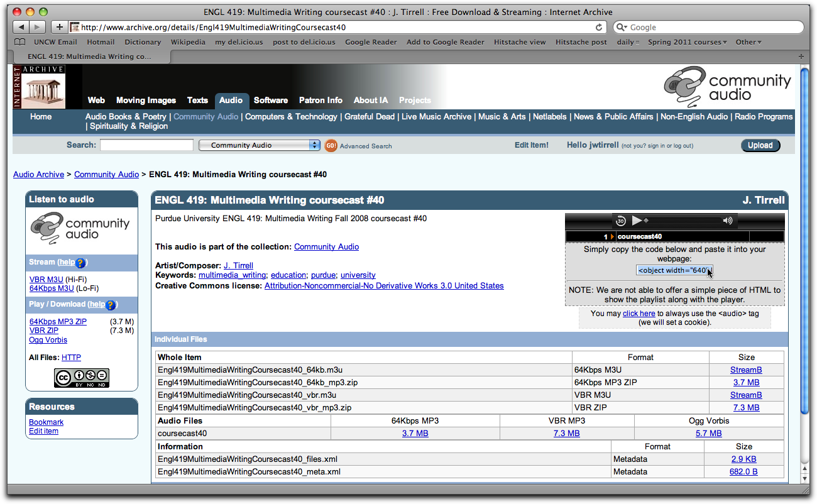Mute the player with the speaker icon
The image size is (817, 504).
728,221
